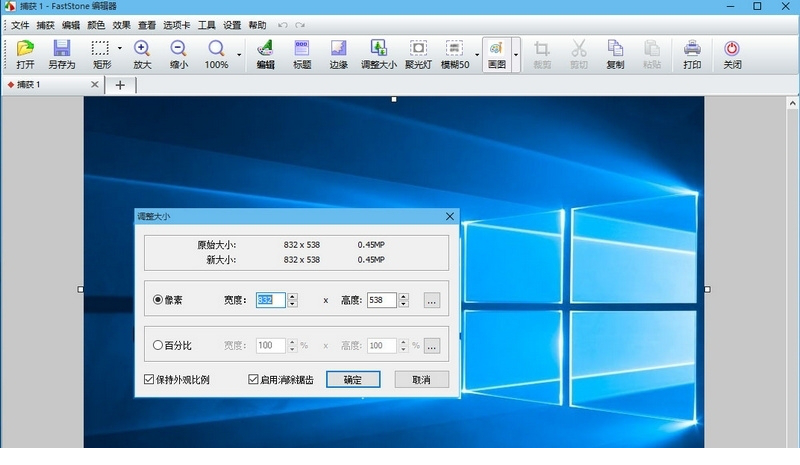Expand the zoom 100% dropdown arrow
Viewport: 800px width, 465px height.
pyautogui.click(x=239, y=54)
